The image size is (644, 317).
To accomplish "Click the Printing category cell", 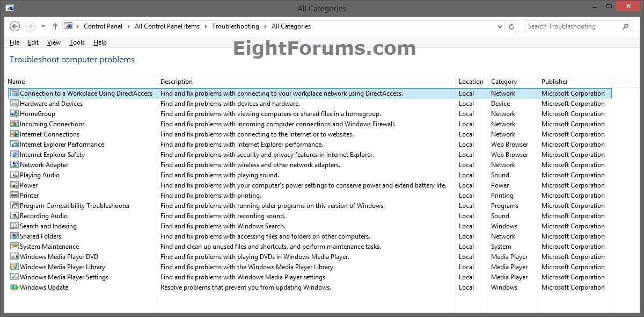I will pos(502,196).
